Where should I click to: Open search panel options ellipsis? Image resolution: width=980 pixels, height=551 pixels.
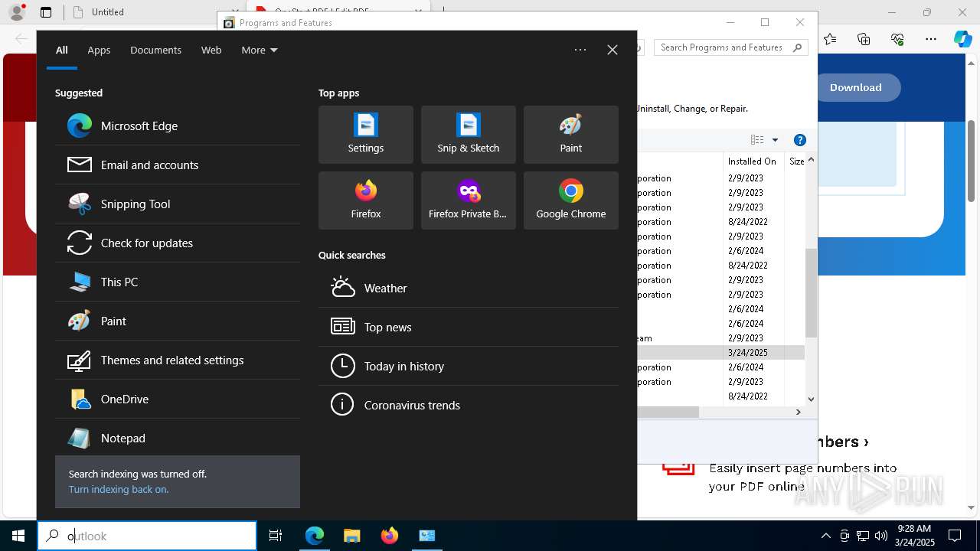[580, 50]
